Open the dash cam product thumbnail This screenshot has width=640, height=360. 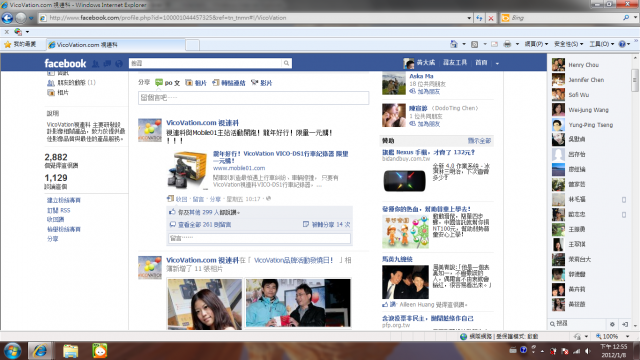(188, 170)
